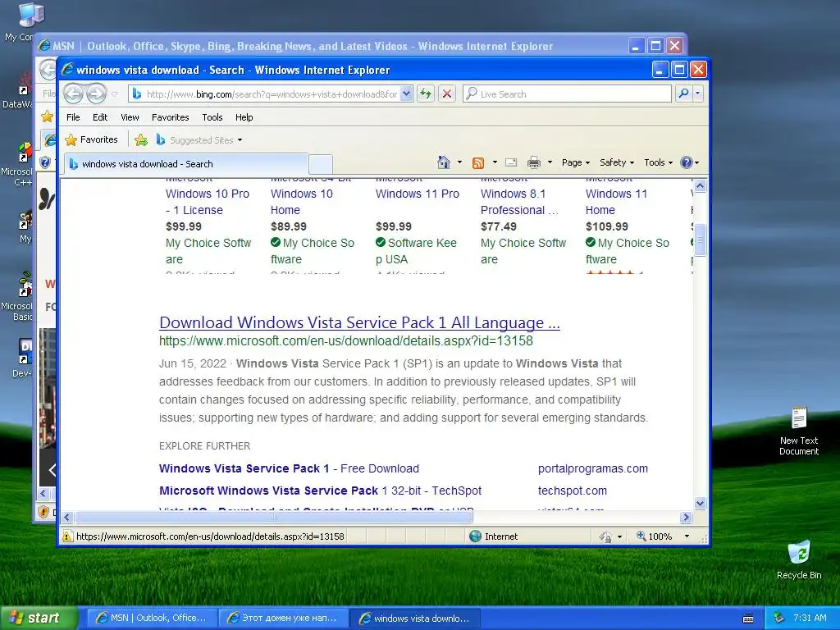This screenshot has width=840, height=630.
Task: Click the Forward navigation arrow in front IE window
Action: coord(97,94)
